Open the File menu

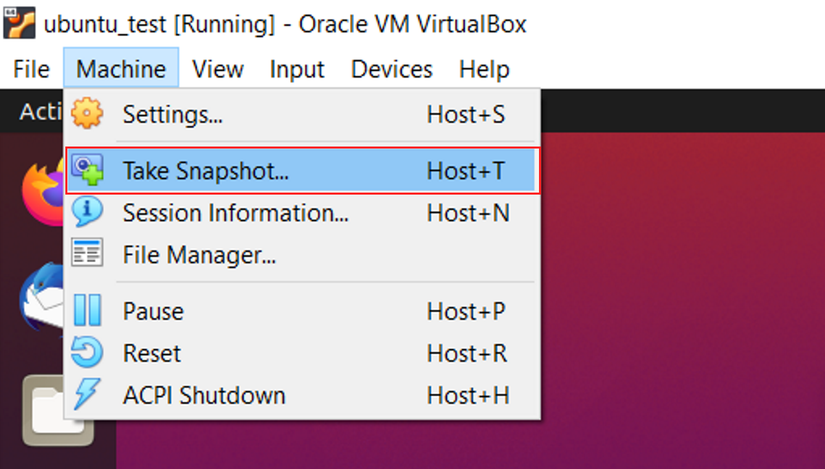(31, 69)
